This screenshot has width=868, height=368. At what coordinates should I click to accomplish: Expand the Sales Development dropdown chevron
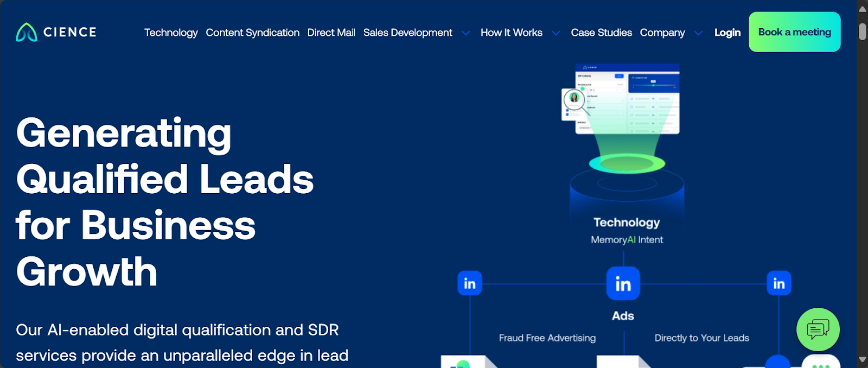pos(465,33)
